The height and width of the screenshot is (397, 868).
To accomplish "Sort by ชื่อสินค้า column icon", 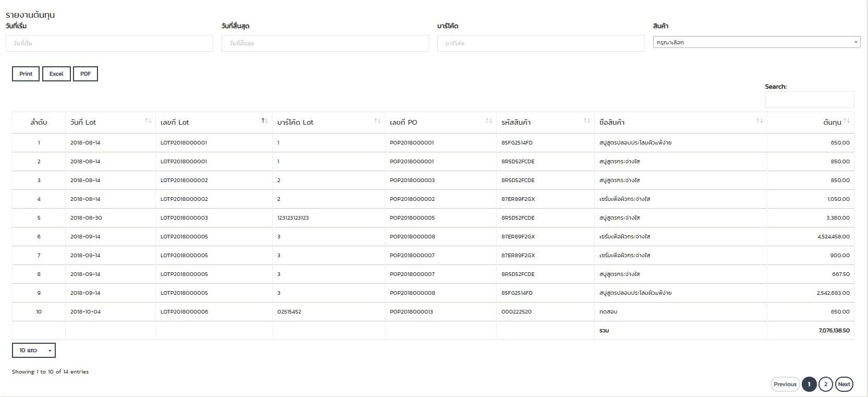I will pos(759,121).
